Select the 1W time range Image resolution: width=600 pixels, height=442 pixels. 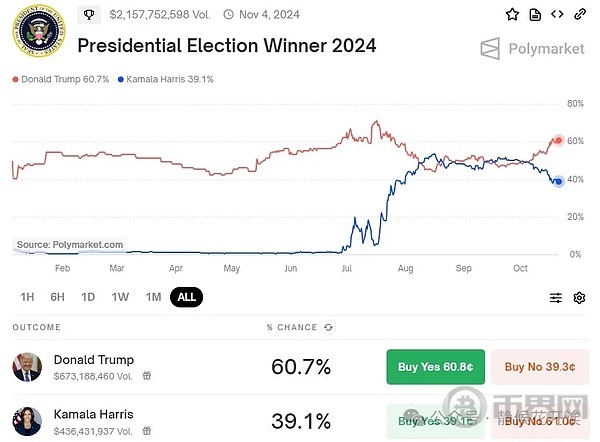pyautogui.click(x=120, y=297)
